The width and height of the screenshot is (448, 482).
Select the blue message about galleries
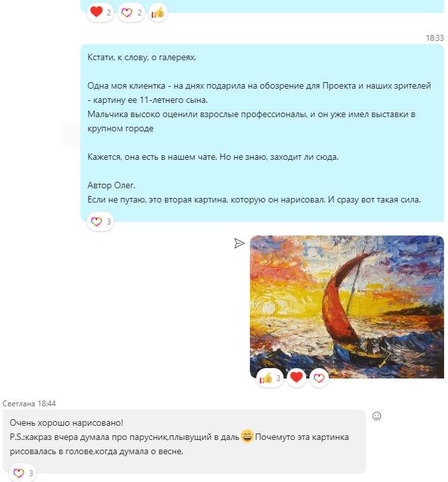262,133
